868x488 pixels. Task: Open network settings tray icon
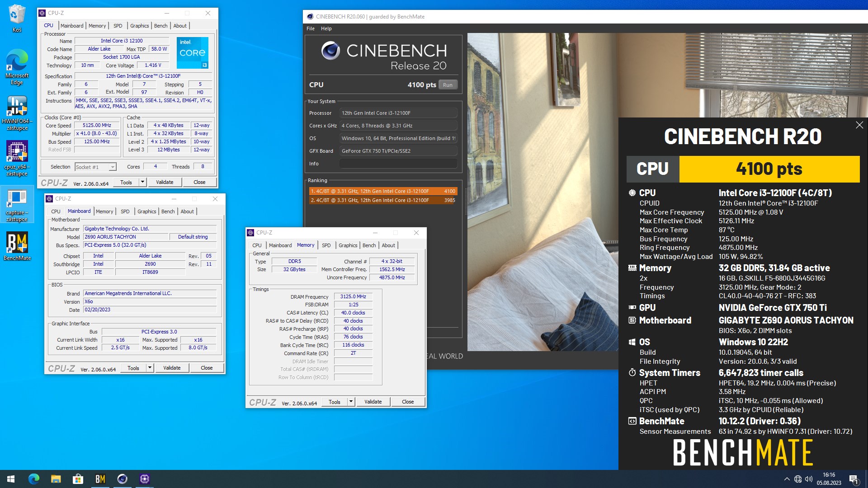[798, 479]
